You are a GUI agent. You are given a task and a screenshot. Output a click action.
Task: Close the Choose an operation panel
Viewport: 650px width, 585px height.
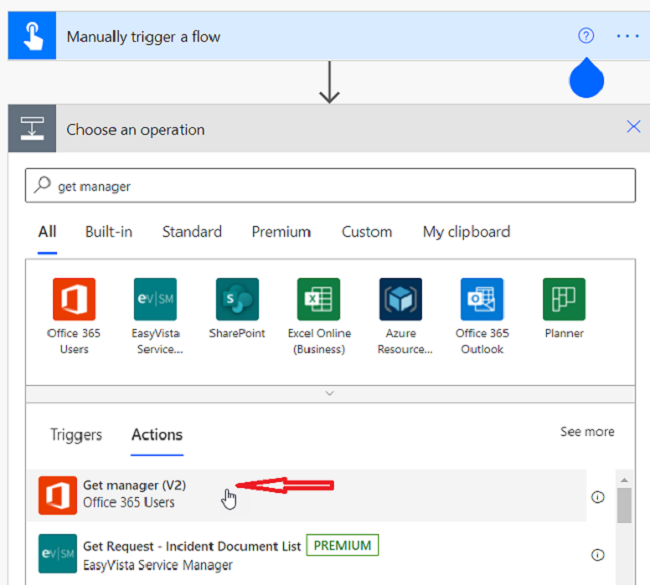(633, 126)
